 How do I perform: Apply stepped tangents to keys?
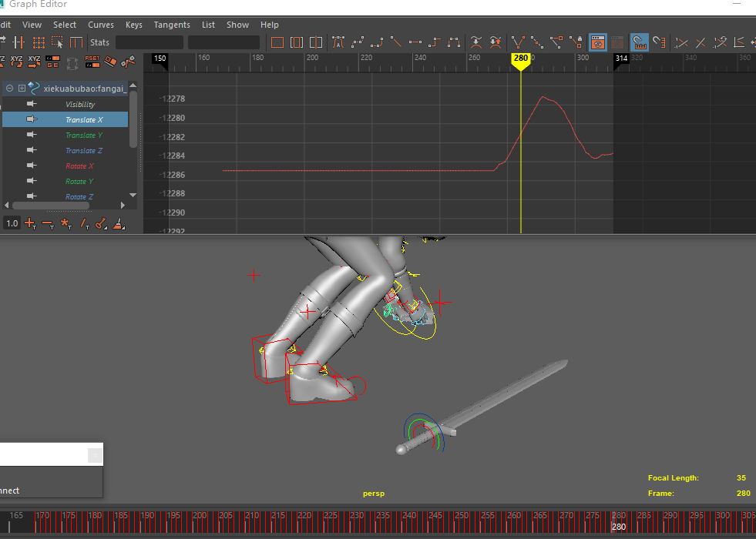tap(435, 42)
